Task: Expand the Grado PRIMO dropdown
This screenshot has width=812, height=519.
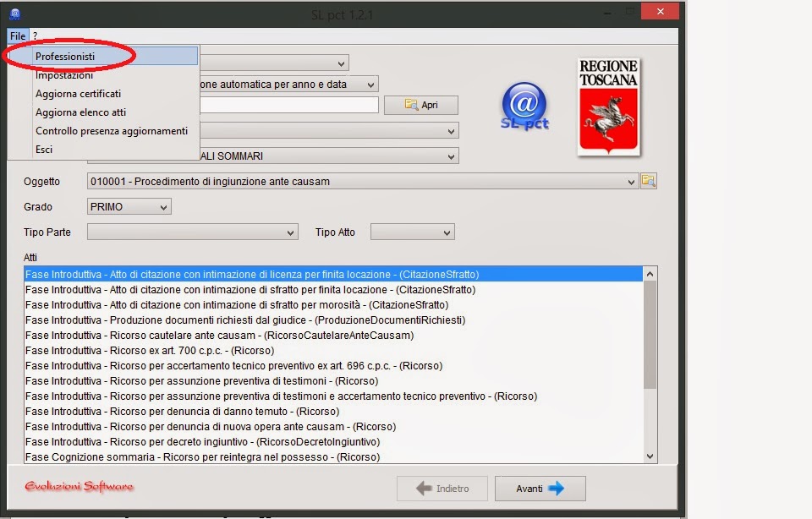Action: coord(163,207)
